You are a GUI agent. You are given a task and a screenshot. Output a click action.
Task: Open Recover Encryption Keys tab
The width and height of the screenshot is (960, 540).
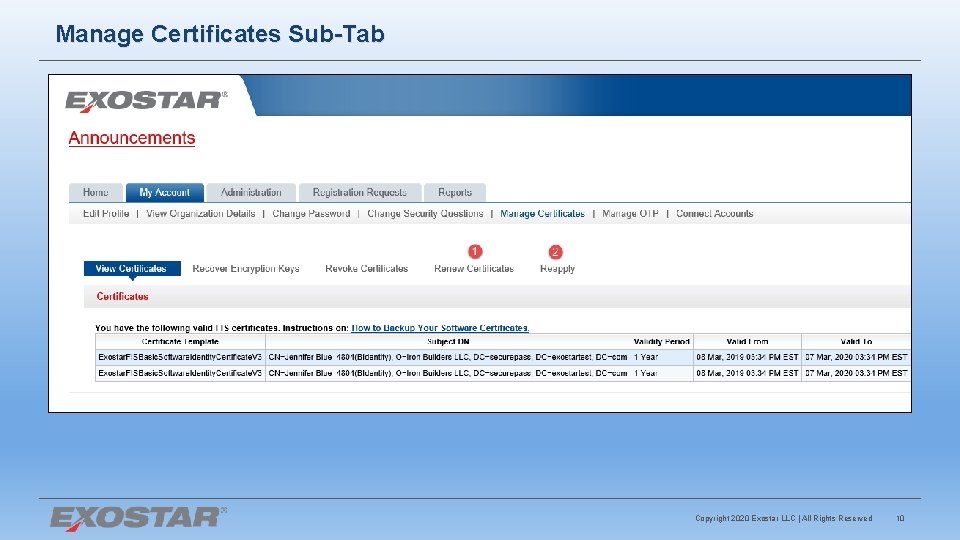[x=246, y=269]
